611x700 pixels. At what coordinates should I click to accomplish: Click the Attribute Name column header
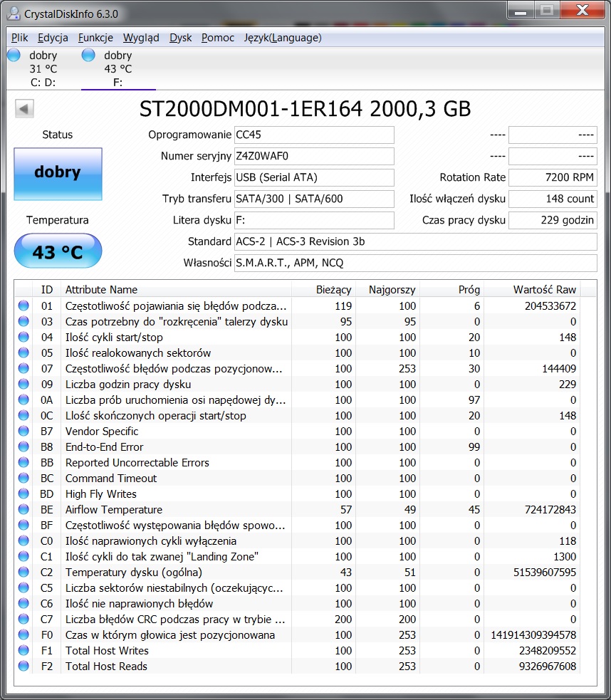176,290
